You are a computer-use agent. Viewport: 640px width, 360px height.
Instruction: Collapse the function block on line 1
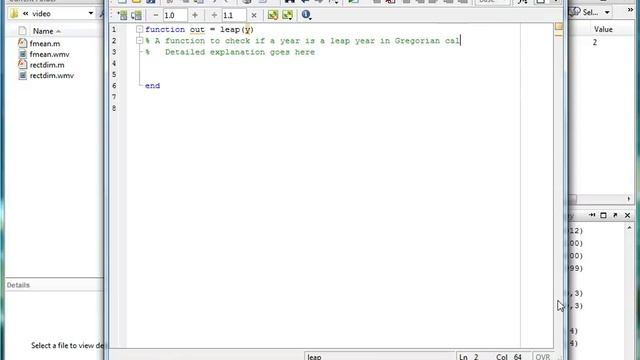coord(140,29)
